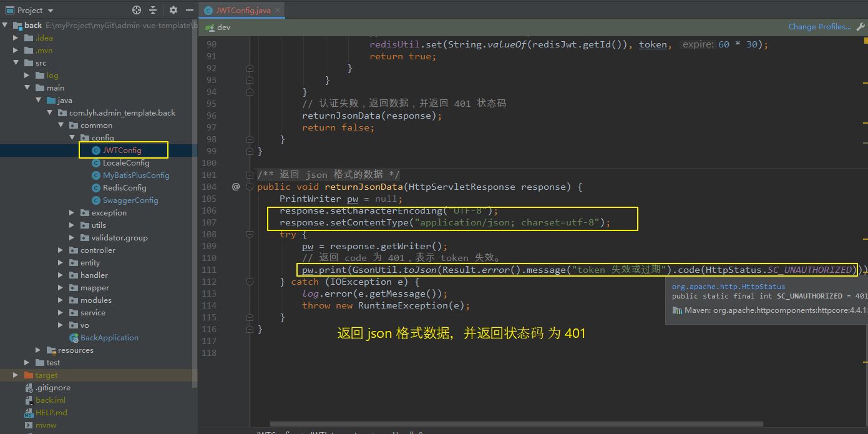Select the service package
The width and height of the screenshot is (868, 434).
click(x=92, y=313)
